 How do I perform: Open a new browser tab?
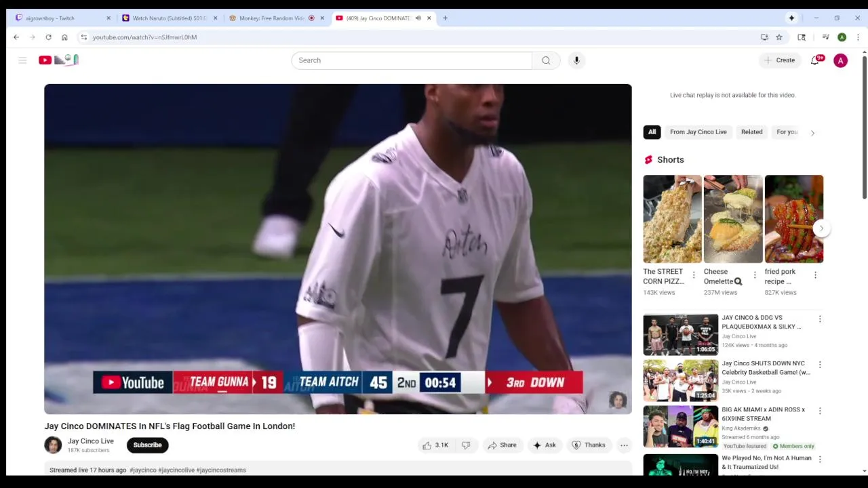445,18
